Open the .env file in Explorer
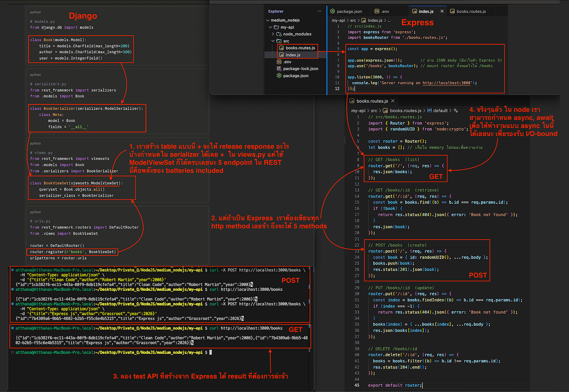Image resolution: width=569 pixels, height=392 pixels. [x=287, y=62]
